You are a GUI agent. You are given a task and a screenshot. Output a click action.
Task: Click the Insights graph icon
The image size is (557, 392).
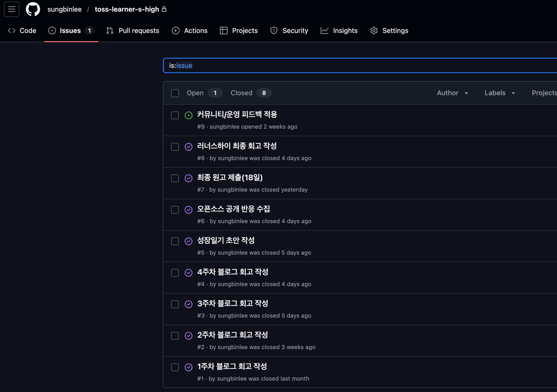coord(324,31)
